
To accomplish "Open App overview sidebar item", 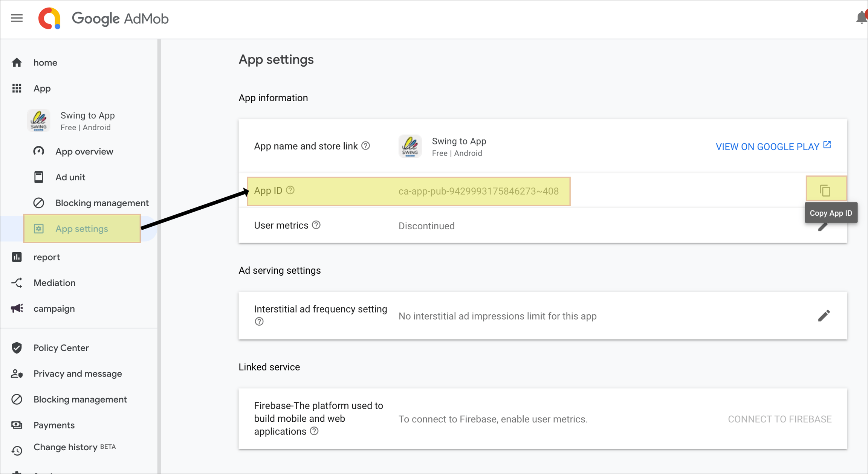I will pyautogui.click(x=84, y=151).
